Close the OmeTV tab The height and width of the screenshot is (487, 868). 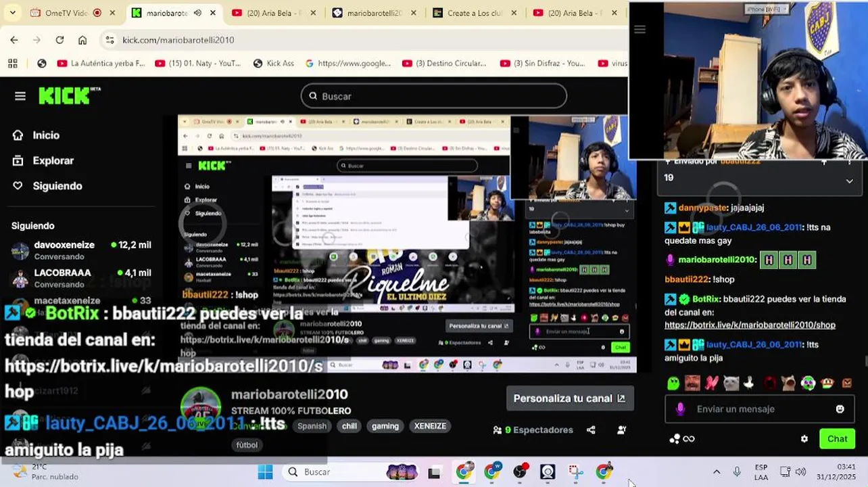coord(113,13)
